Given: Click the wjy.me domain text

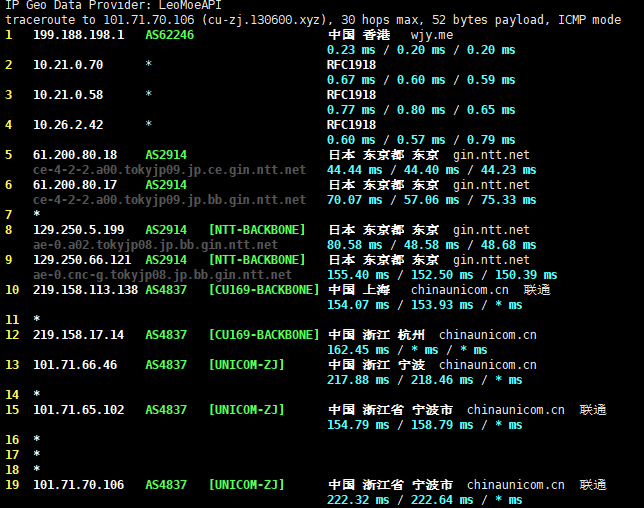Looking at the screenshot, I should tap(432, 35).
